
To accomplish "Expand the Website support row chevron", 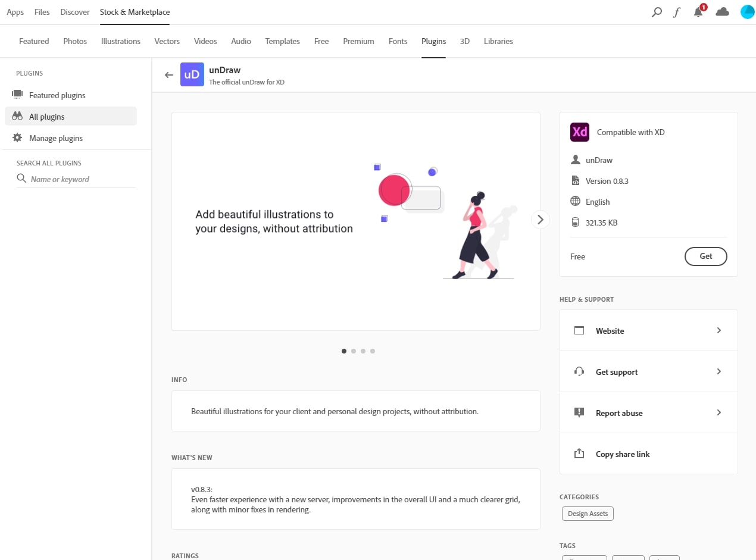I will (x=719, y=330).
